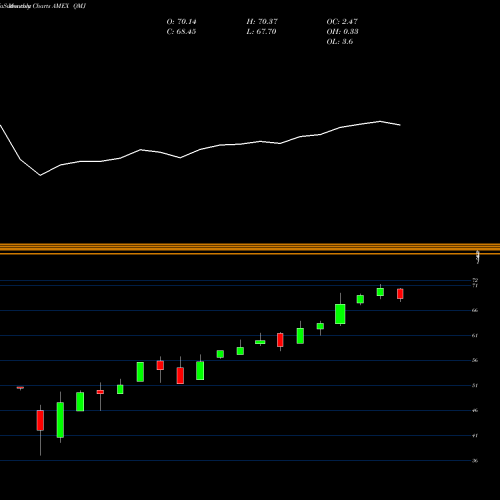Click the white moving-average line

click(x=200, y=149)
